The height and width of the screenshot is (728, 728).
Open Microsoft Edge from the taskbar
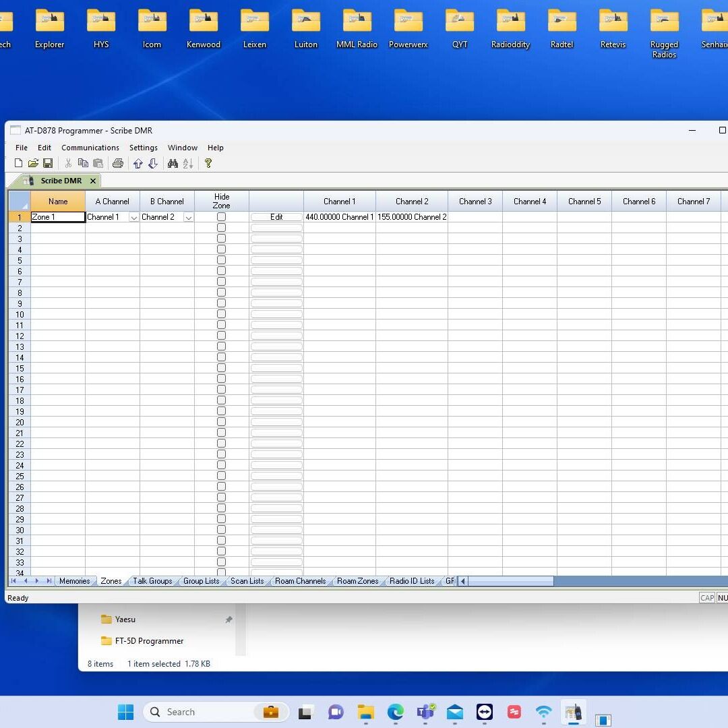point(396,712)
